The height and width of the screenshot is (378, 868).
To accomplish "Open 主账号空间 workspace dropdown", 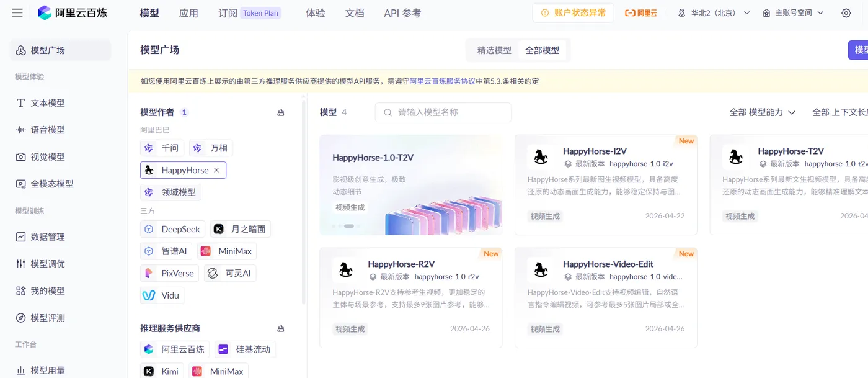I will pos(793,13).
